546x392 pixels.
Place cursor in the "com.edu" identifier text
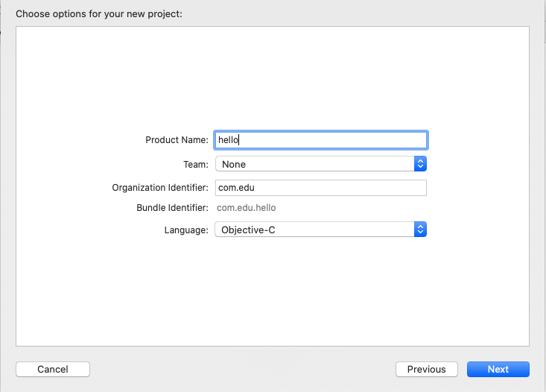coord(236,188)
